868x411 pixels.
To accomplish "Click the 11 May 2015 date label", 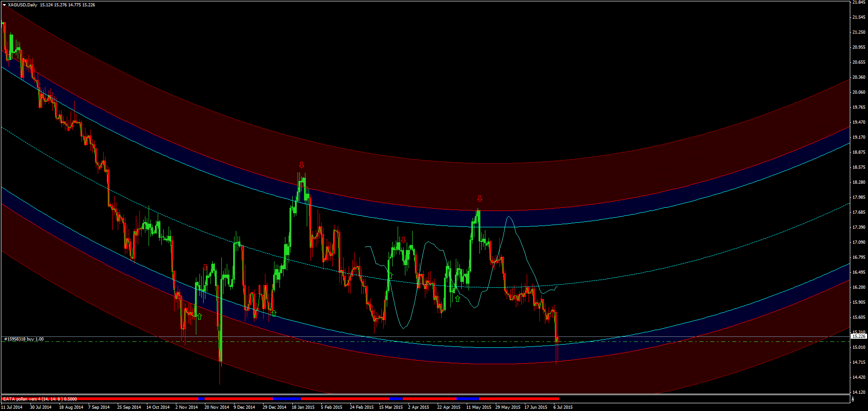I will coord(479,407).
